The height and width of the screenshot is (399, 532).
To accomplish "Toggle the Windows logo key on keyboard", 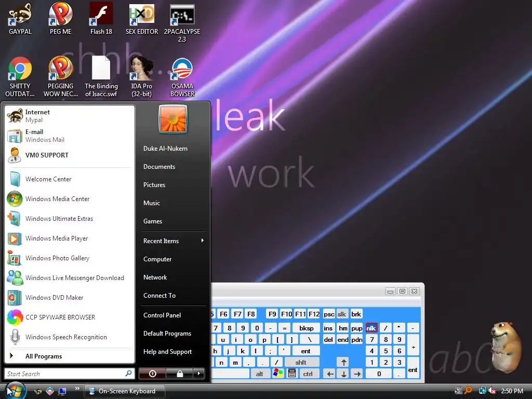I will [x=277, y=374].
